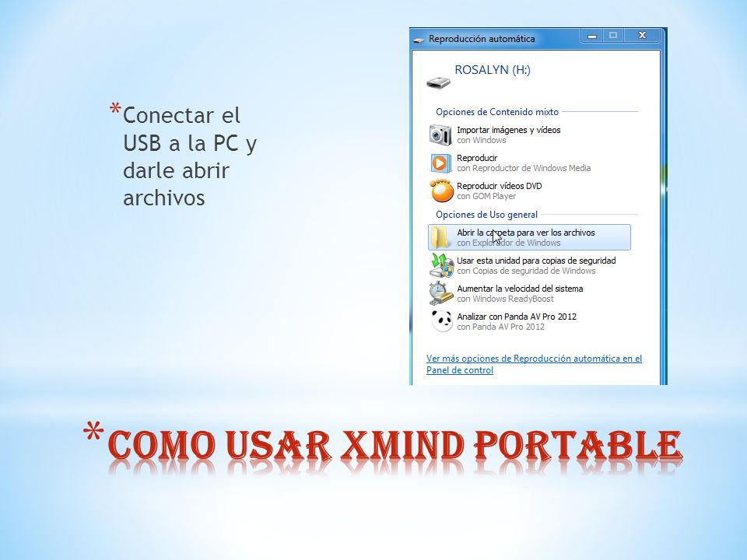Image resolution: width=747 pixels, height=560 pixels.
Task: Click the yellow folder icon
Action: [440, 237]
